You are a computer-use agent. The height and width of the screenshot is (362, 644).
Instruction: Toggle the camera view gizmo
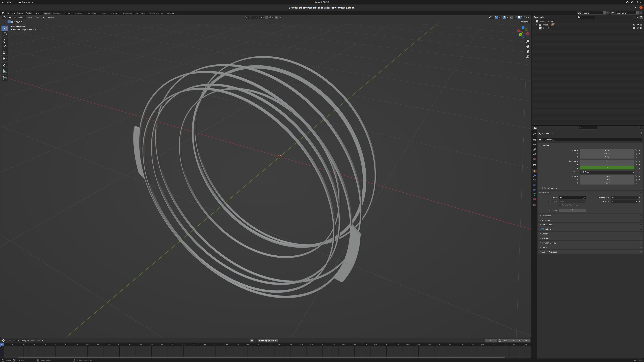point(528,51)
